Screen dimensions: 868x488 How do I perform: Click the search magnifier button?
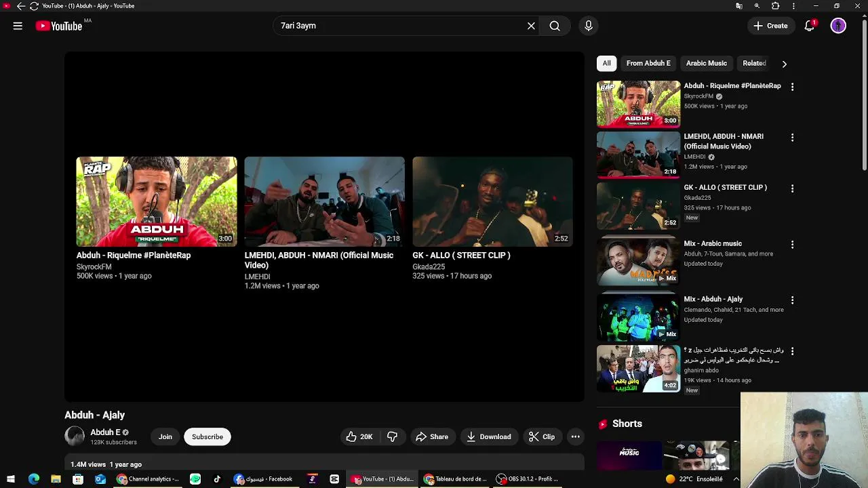click(555, 26)
